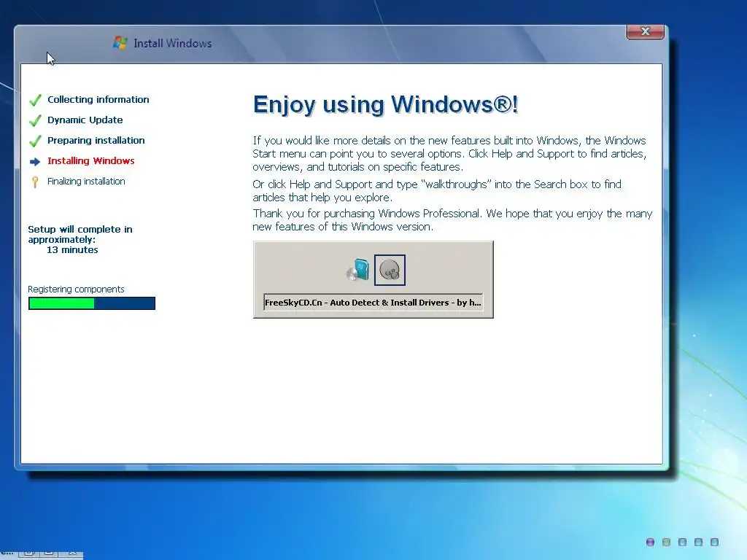Click the paragraph mentioning "walkthroughs" Search box
747x560 pixels.
[x=437, y=190]
